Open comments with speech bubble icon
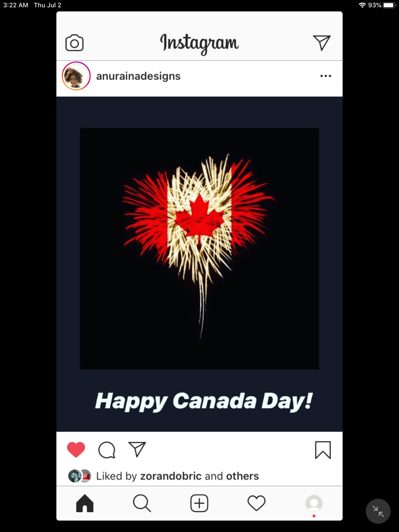This screenshot has width=399, height=532. pos(107,450)
